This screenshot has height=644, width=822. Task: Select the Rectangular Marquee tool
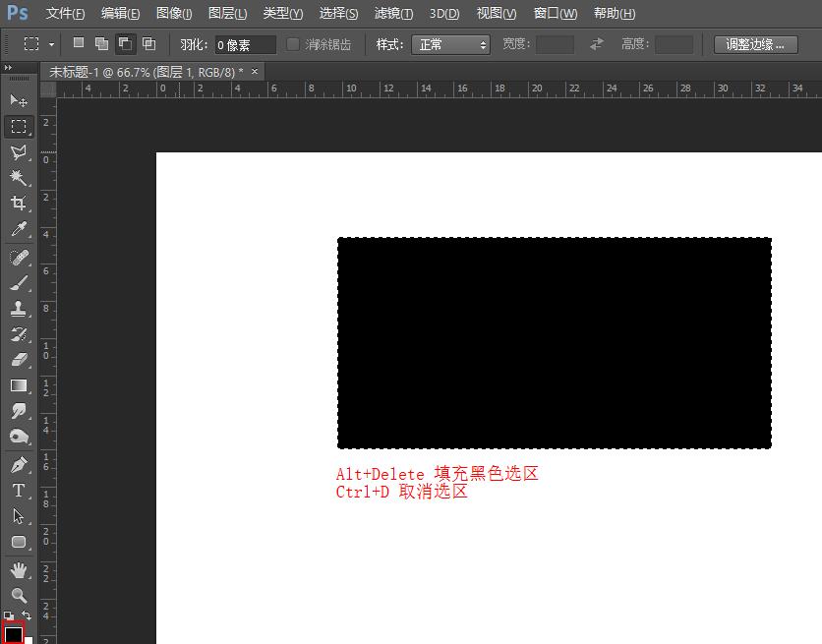[x=20, y=126]
